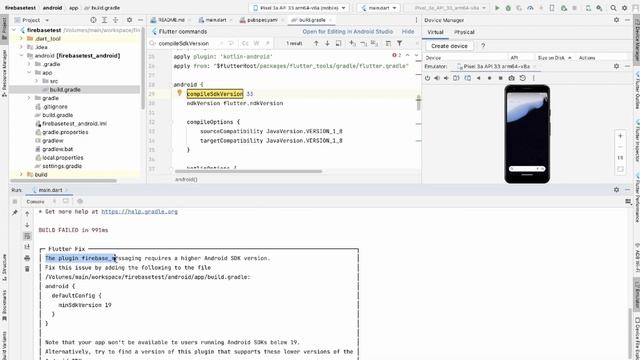This screenshot has width=640, height=360.
Task: Toggle match case Cc in search bar
Action: coord(245,43)
